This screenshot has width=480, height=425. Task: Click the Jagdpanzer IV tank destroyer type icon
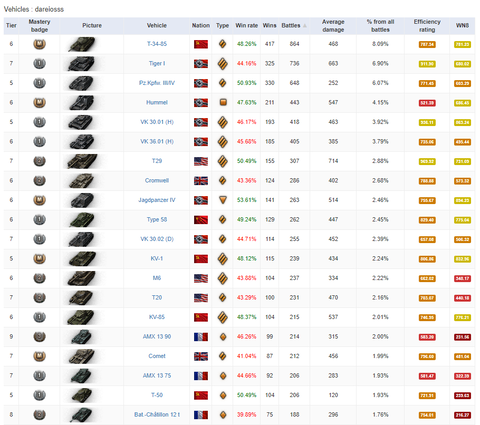tap(223, 200)
